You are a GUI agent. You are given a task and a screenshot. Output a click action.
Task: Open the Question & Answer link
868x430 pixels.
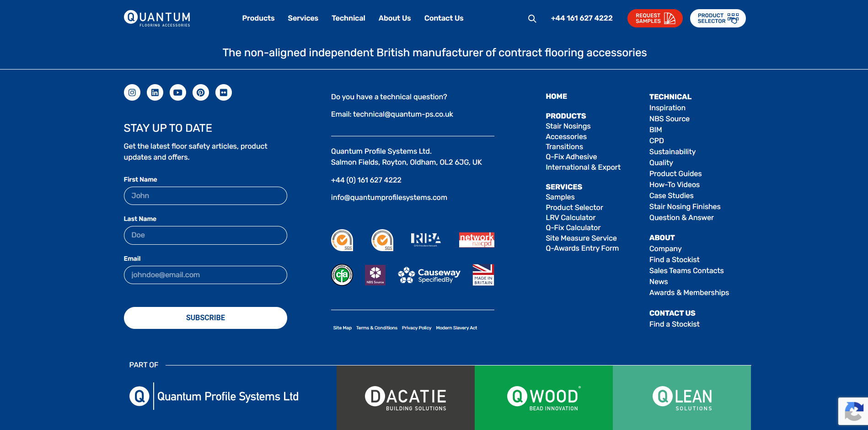(681, 218)
